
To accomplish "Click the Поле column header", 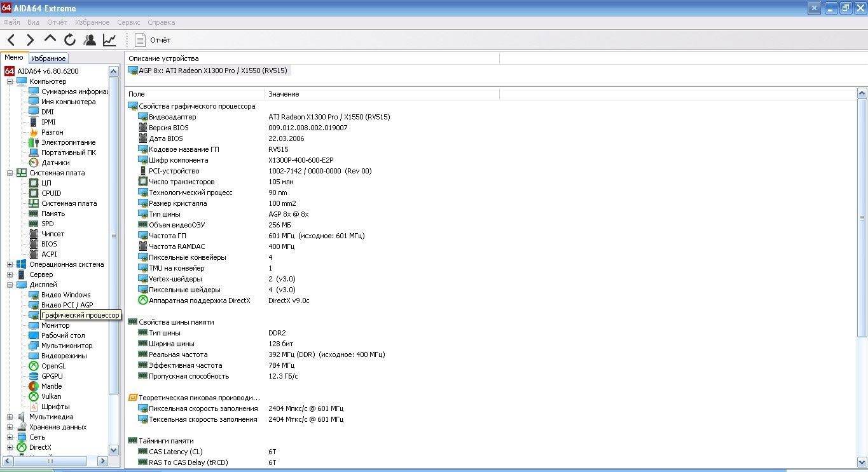I will click(195, 94).
